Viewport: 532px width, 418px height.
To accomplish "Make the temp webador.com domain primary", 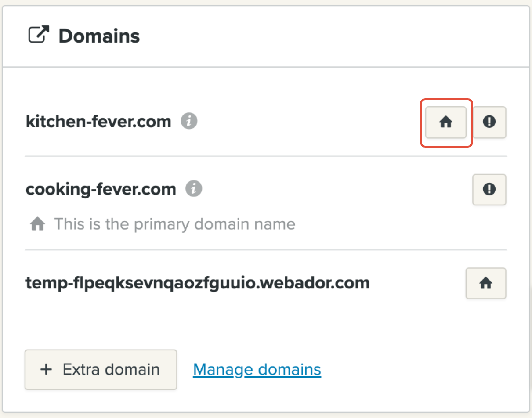I will tap(485, 284).
